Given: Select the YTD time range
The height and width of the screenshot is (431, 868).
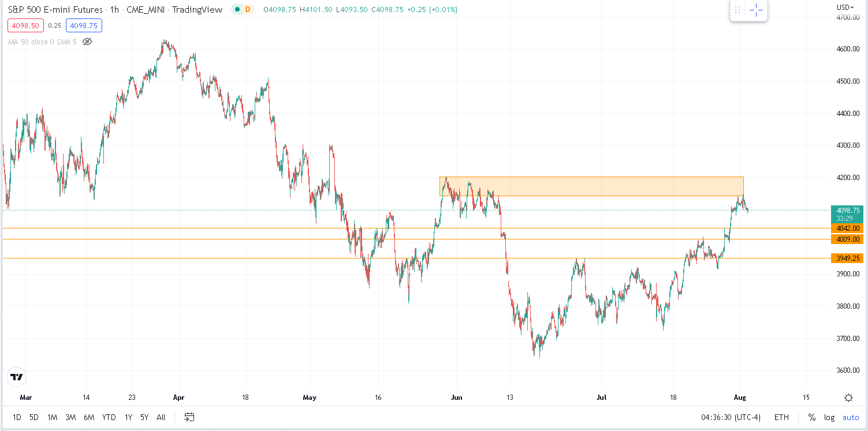Looking at the screenshot, I should [109, 417].
